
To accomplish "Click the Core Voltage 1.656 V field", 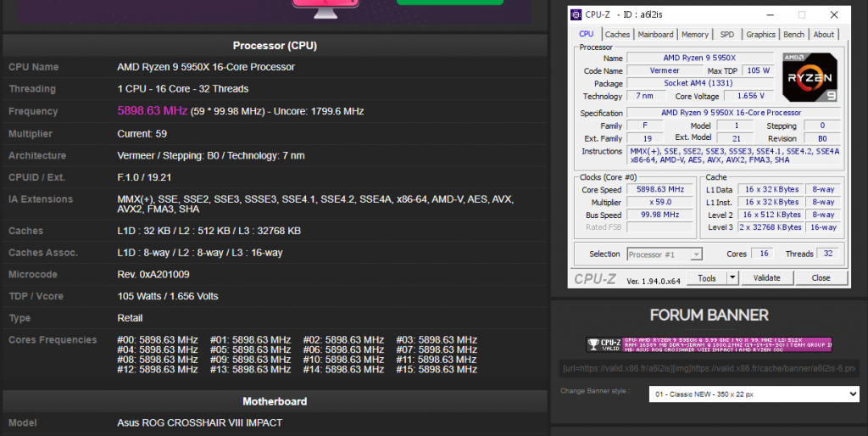I will click(750, 96).
